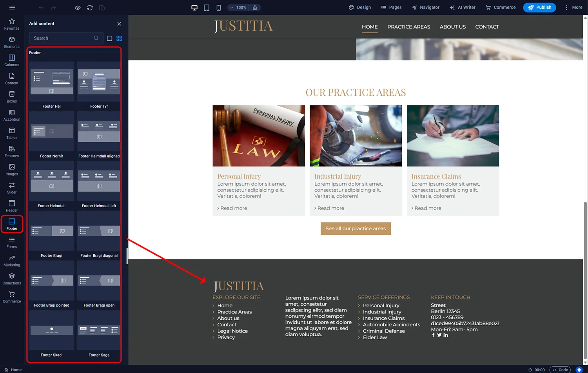This screenshot has height=373, width=588.
Task: Switch to tablet device preview
Action: [x=206, y=7]
